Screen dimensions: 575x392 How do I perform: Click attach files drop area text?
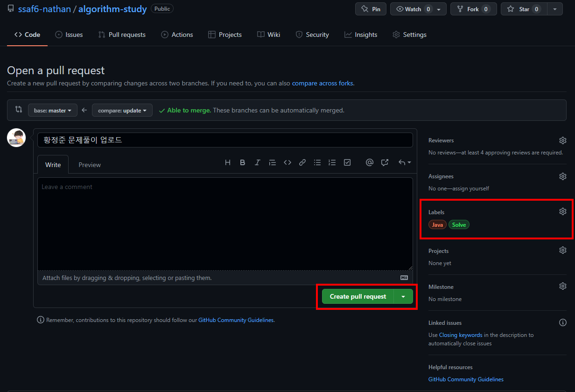[127, 278]
